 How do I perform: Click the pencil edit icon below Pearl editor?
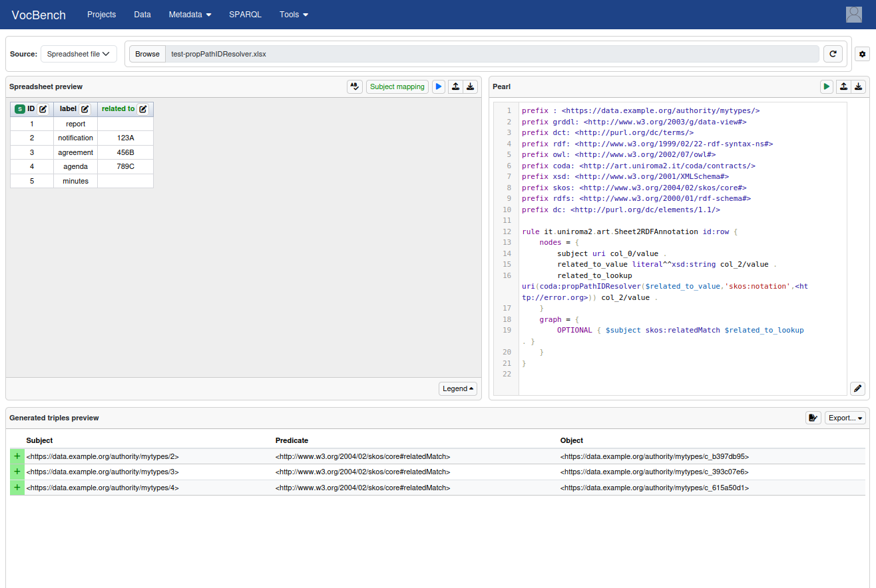coord(858,388)
